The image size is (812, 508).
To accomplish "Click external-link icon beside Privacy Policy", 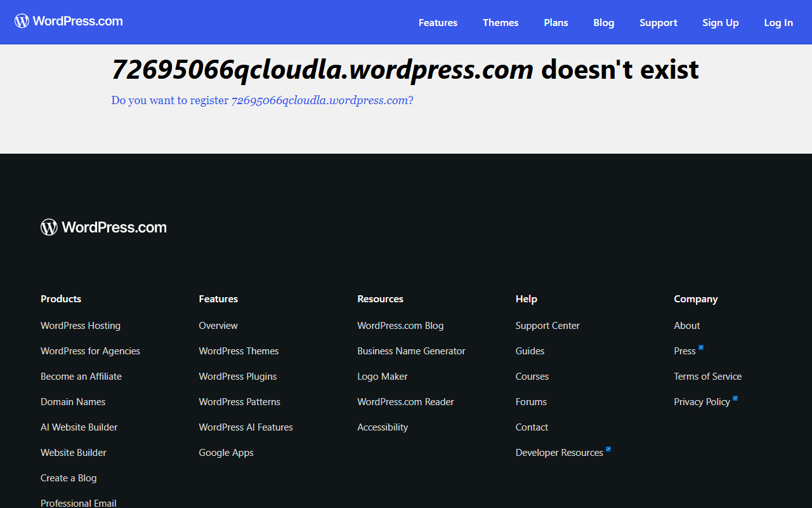I will (735, 398).
